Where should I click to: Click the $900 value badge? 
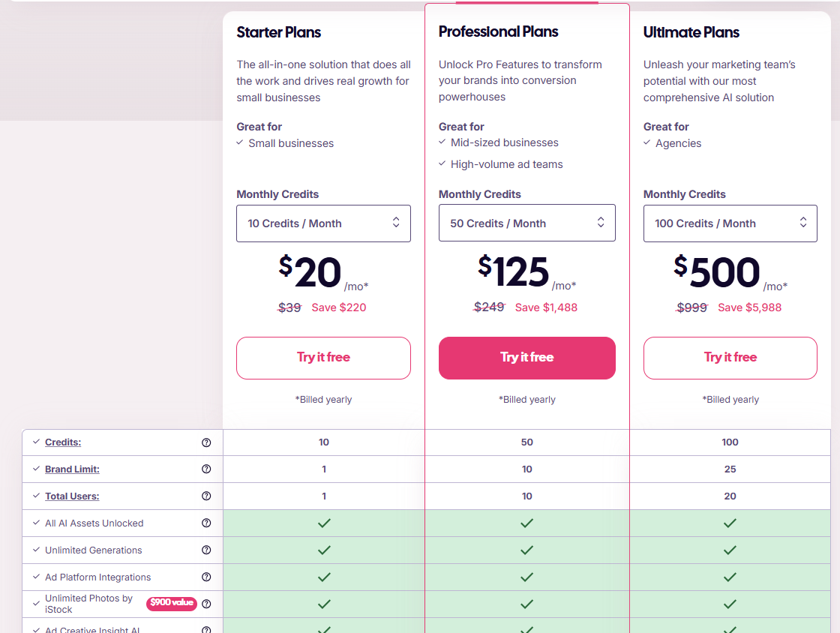pyautogui.click(x=172, y=603)
